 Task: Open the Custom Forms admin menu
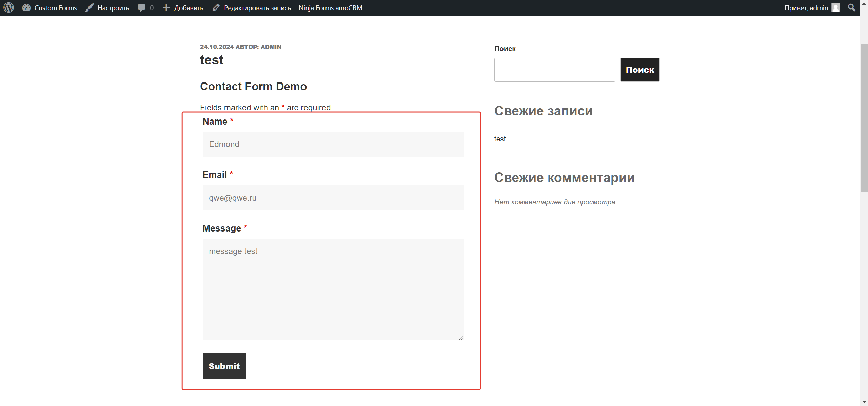[x=55, y=7]
